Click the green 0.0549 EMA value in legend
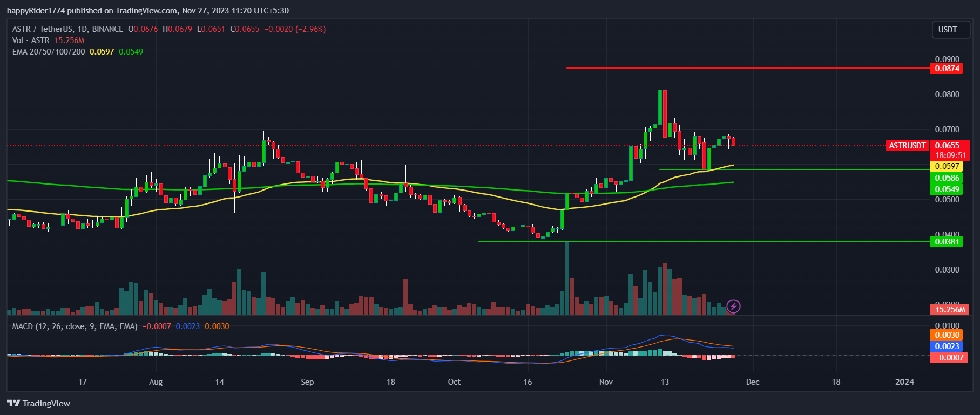 [x=131, y=52]
